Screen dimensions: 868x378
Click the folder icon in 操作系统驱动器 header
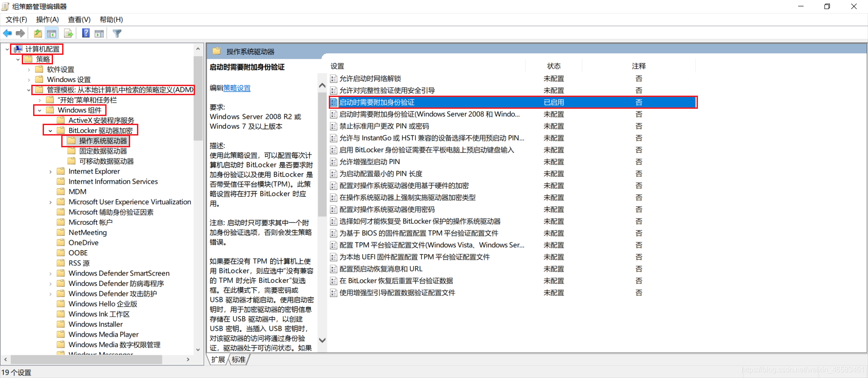tap(216, 51)
